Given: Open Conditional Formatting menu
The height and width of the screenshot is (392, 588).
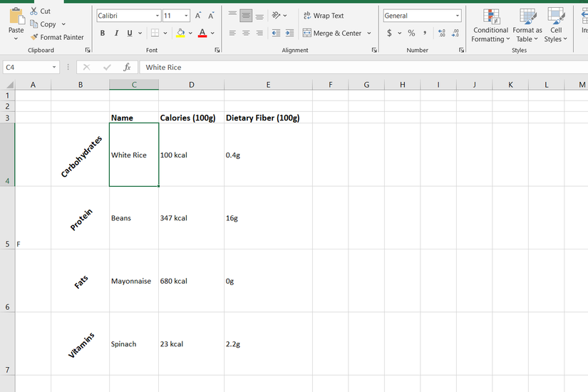Looking at the screenshot, I should point(490,26).
